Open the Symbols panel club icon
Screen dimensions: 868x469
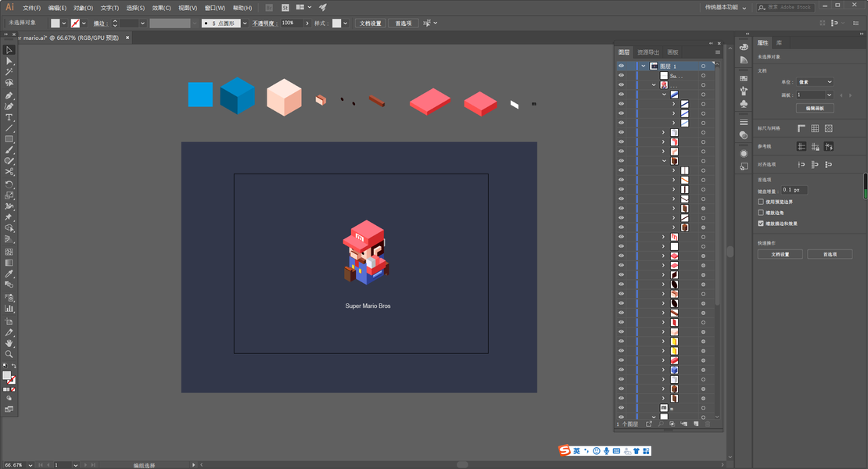point(744,104)
